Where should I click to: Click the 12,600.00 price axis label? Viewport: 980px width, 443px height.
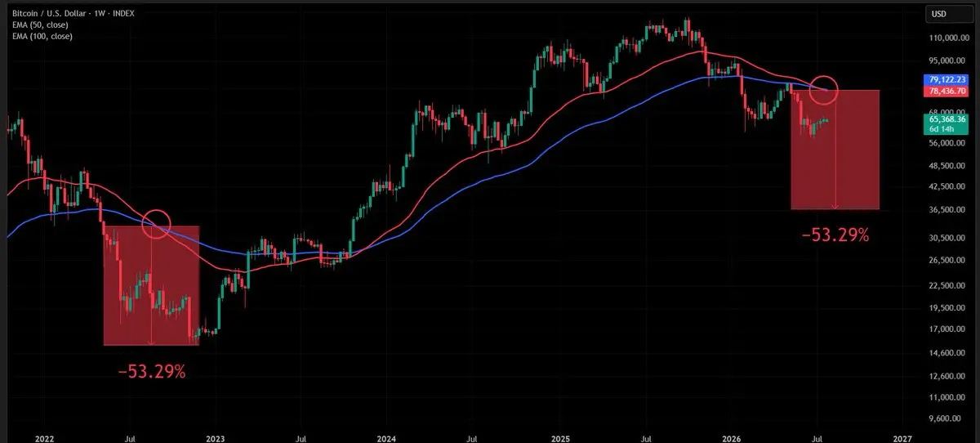(948, 376)
